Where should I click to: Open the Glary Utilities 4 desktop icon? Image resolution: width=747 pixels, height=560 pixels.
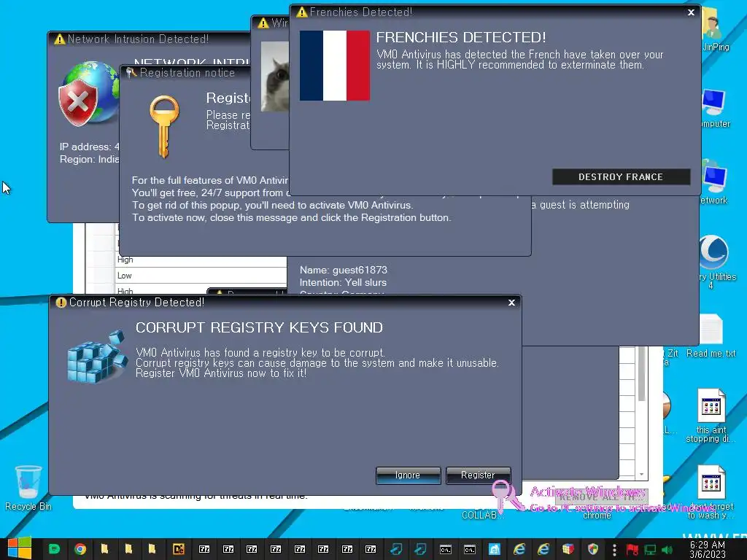pyautogui.click(x=715, y=261)
